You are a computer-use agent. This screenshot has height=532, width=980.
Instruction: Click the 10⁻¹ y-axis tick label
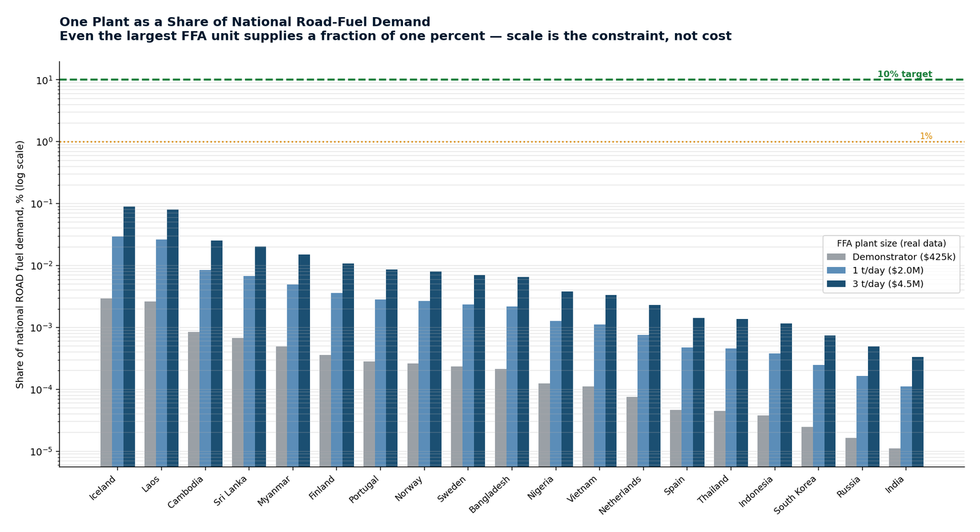pyautogui.click(x=42, y=203)
